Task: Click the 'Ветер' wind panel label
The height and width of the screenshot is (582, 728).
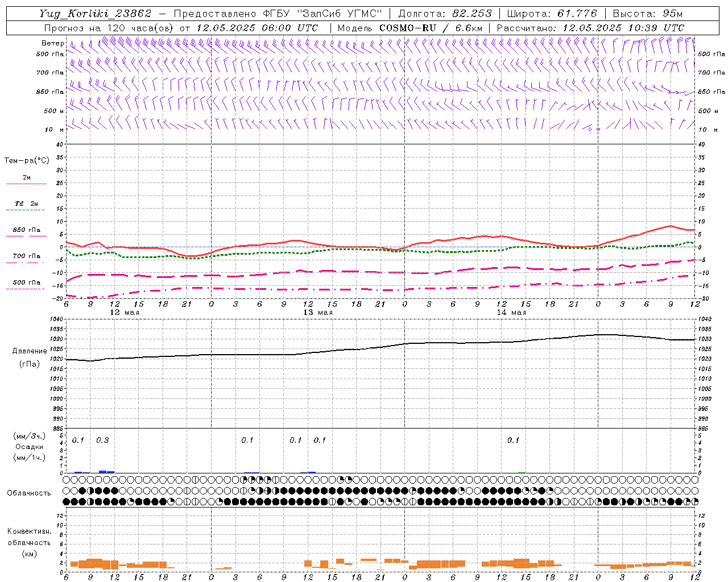Action: pyautogui.click(x=52, y=43)
